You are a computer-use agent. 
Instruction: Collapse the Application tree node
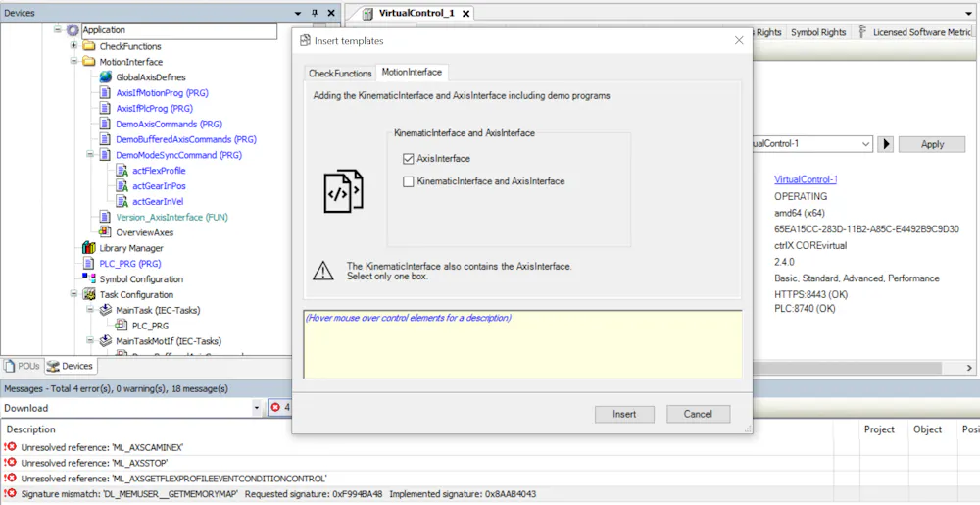(x=58, y=29)
